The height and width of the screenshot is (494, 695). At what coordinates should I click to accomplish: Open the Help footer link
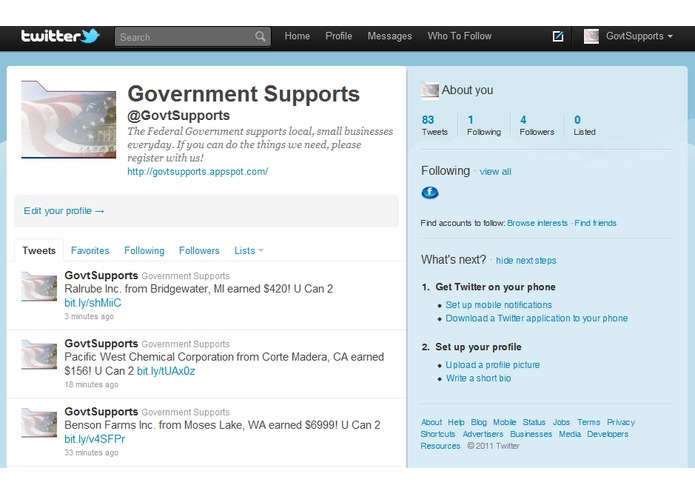456,422
